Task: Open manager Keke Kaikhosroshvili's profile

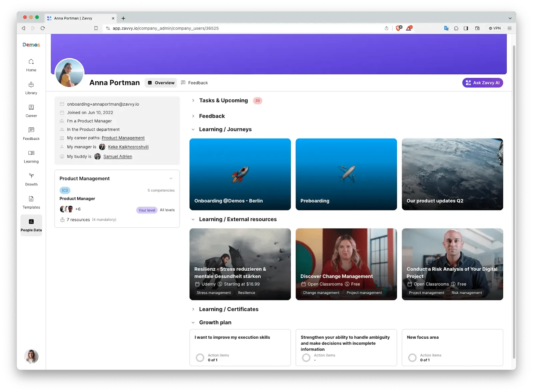Action: [x=128, y=147]
